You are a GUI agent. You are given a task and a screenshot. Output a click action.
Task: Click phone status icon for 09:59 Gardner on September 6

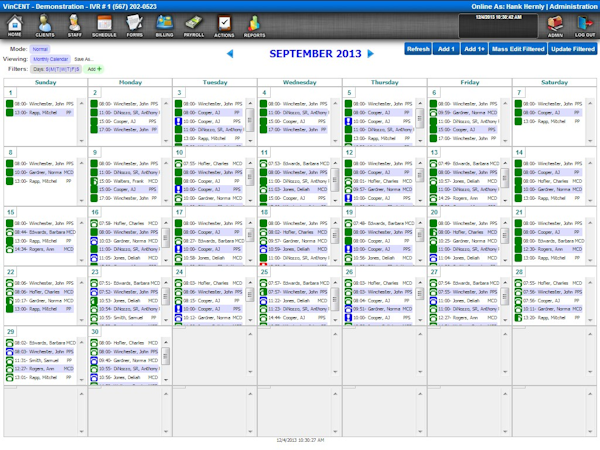coord(433,113)
